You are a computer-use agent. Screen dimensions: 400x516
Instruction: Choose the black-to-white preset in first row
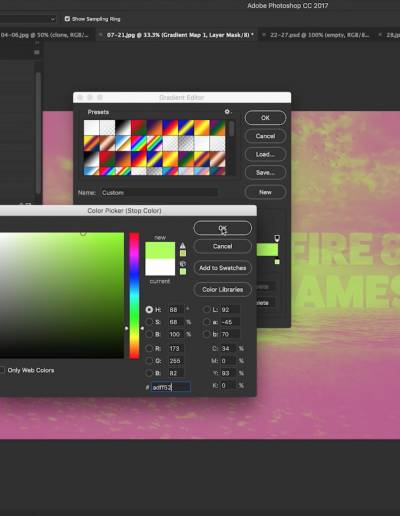click(x=123, y=128)
